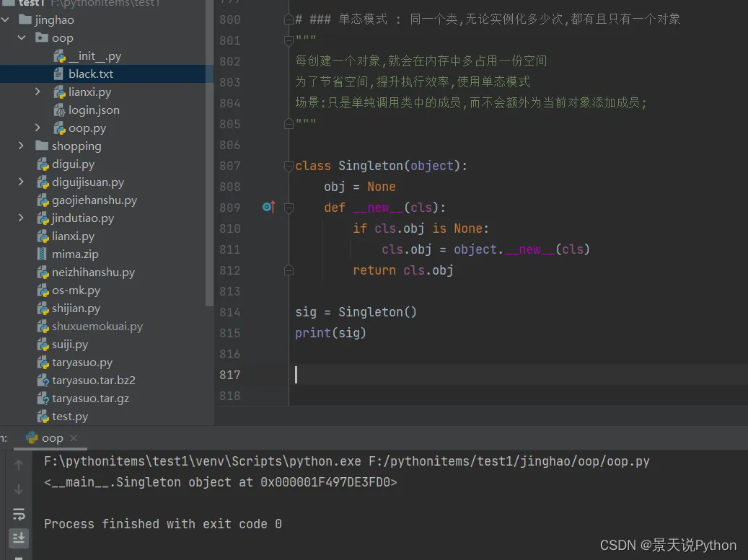Click the shopping folder icon
Viewport: 748px width, 560px height.
(42, 146)
